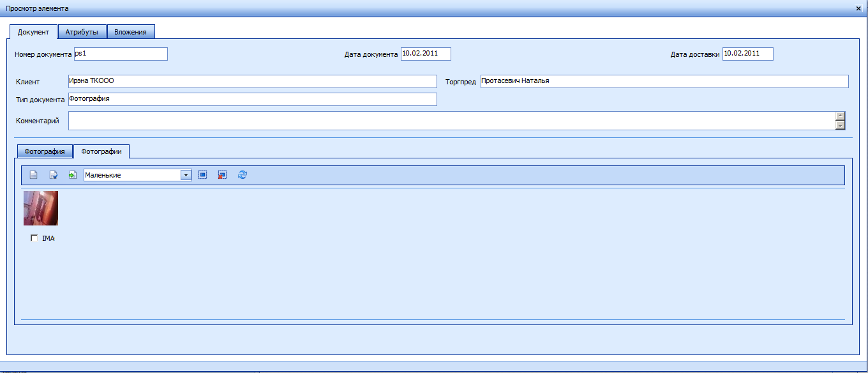Open the Вложения tab

[130, 32]
